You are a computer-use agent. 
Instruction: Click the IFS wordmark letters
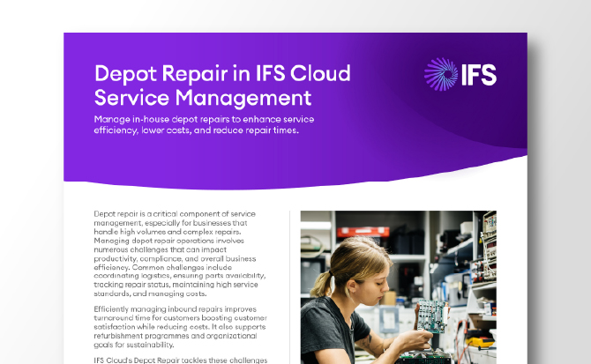(477, 75)
